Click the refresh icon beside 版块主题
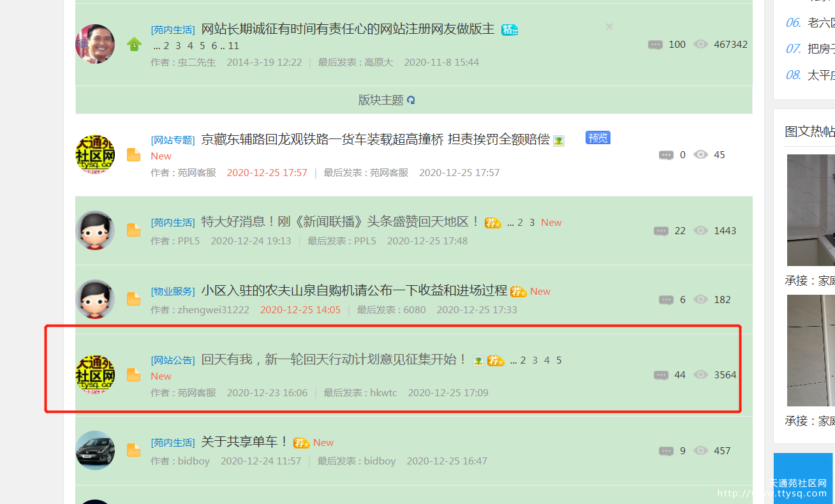The width and height of the screenshot is (835, 504). click(x=411, y=100)
